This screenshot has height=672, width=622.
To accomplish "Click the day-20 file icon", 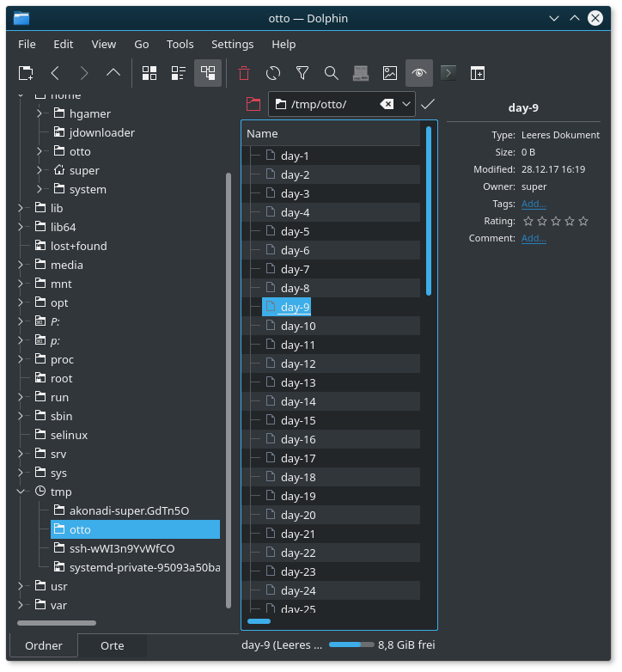I will [x=271, y=514].
